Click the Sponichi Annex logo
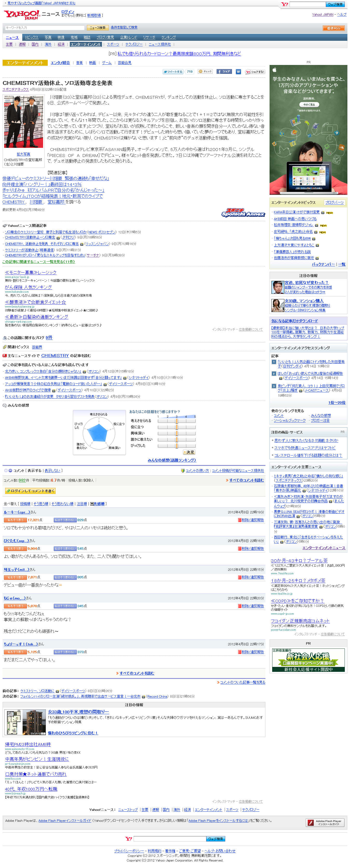The height and width of the screenshot is (868, 350). pos(243,212)
